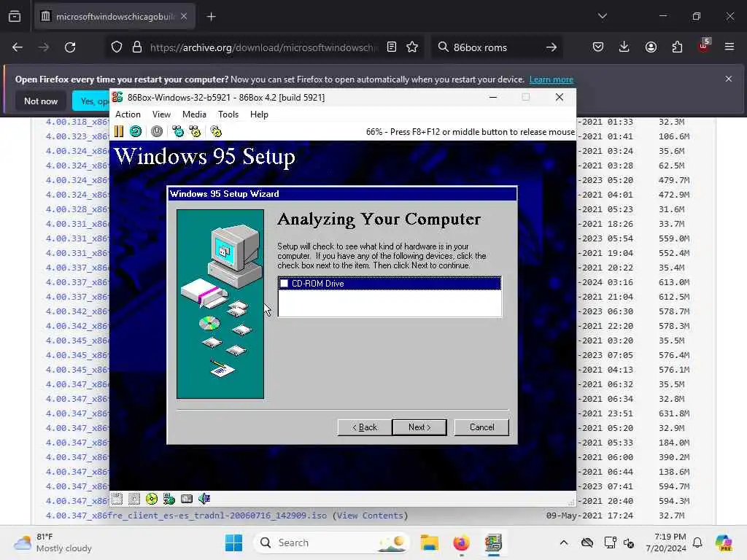Click Next in Setup Wizard
This screenshot has height=560, width=747.
419,427
